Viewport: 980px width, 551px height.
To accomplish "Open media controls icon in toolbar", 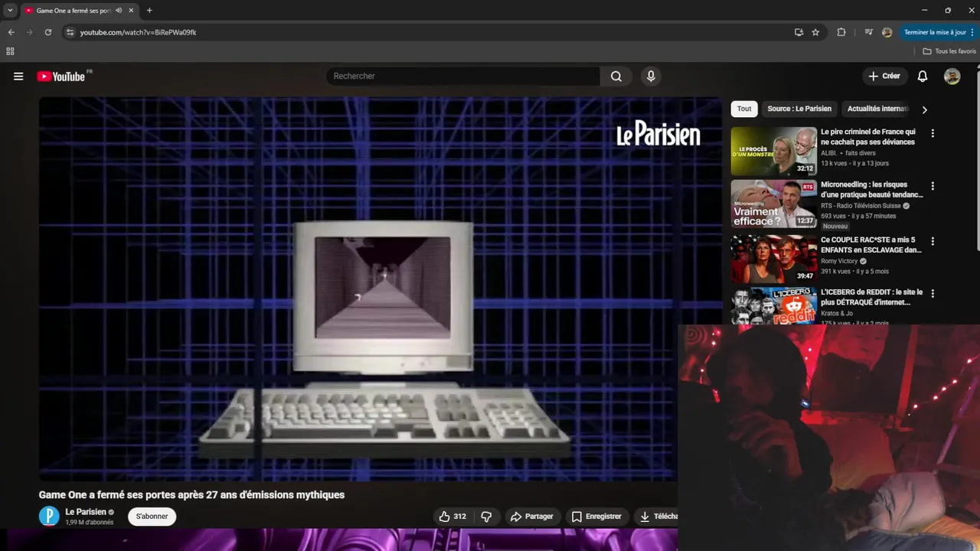I will 868,32.
